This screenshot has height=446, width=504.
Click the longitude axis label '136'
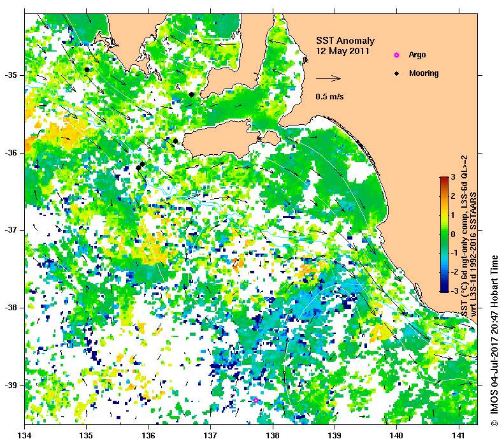[x=148, y=436]
